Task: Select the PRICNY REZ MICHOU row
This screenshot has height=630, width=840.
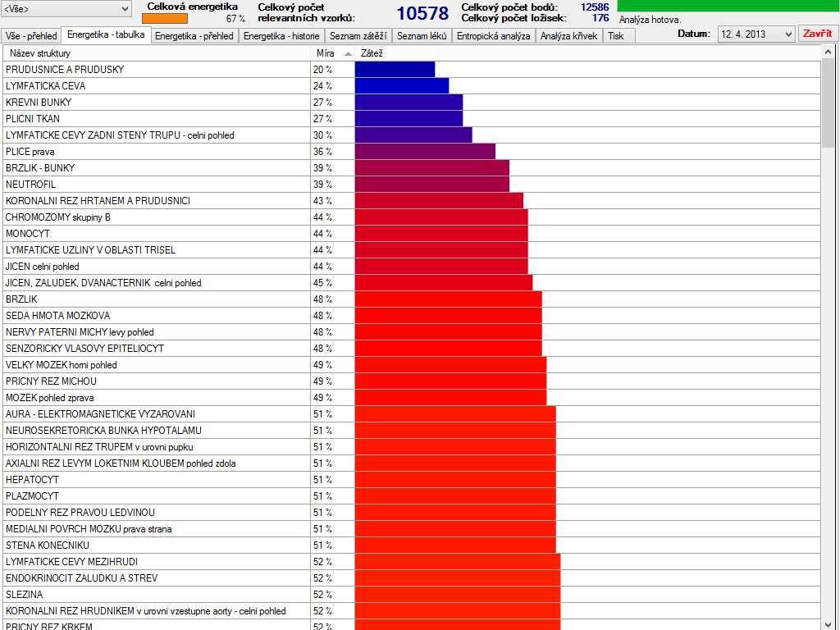Action: point(412,381)
